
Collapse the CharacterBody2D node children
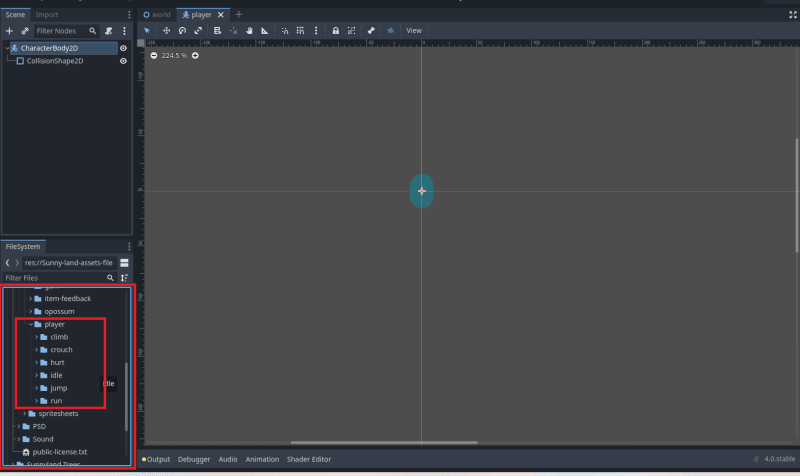7,48
